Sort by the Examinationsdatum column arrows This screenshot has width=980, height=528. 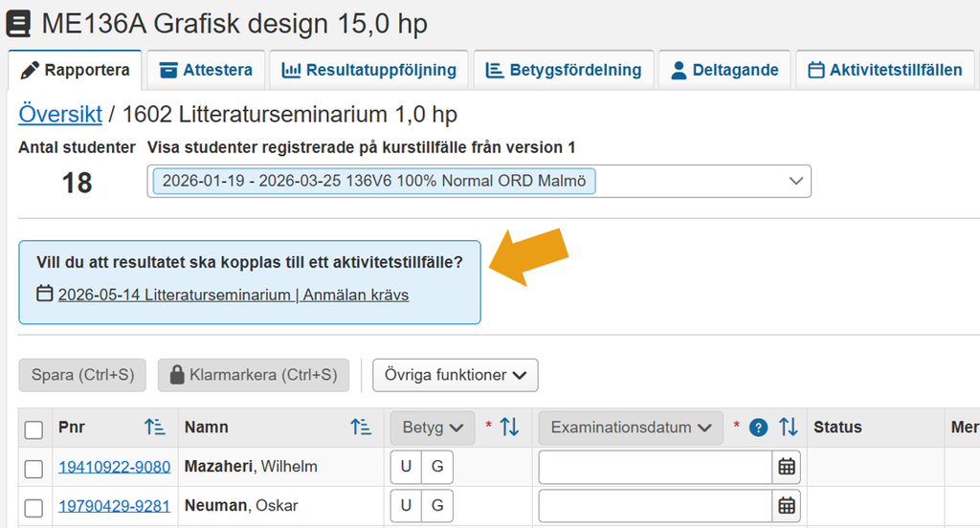(x=789, y=428)
